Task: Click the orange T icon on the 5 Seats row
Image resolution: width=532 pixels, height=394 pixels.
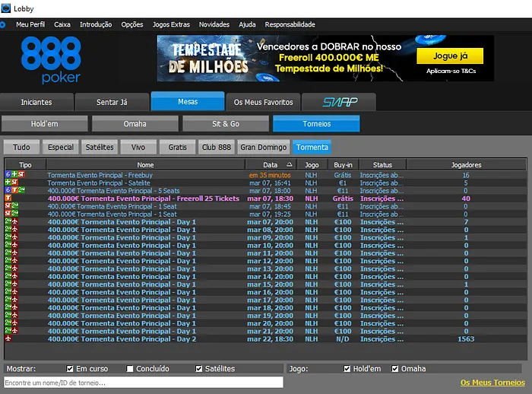Action: pyautogui.click(x=14, y=190)
